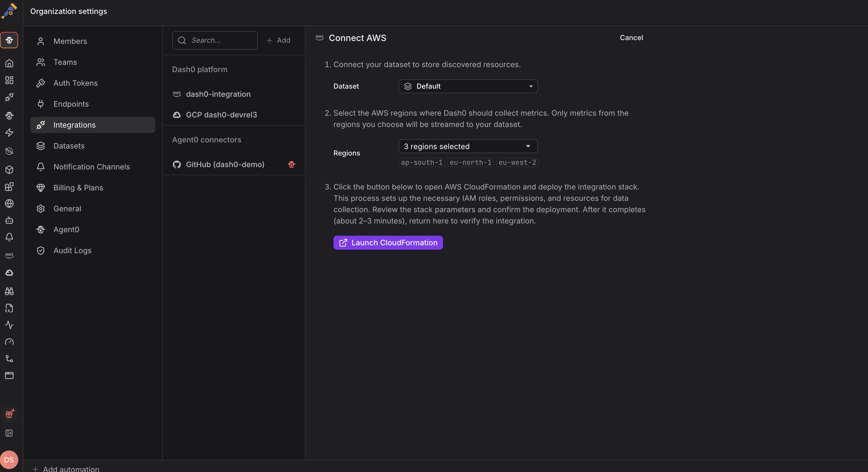The height and width of the screenshot is (472, 868).
Task: Open the AWS icon in left rail
Action: pos(9,255)
